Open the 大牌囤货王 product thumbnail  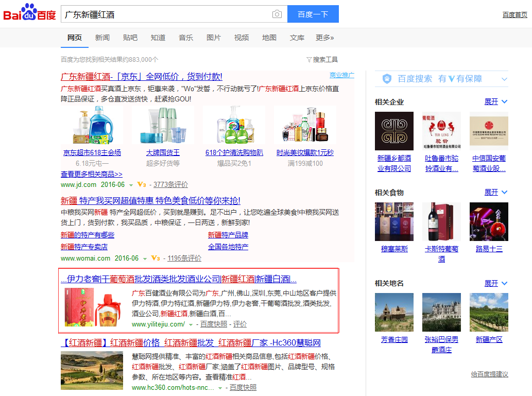[163, 125]
